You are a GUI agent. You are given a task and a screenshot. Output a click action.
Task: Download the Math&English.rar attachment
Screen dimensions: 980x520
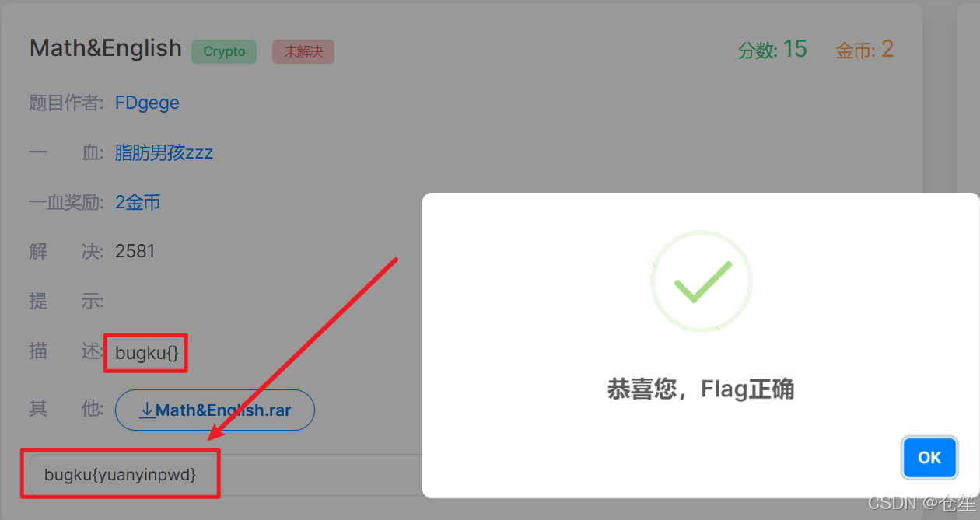(215, 410)
